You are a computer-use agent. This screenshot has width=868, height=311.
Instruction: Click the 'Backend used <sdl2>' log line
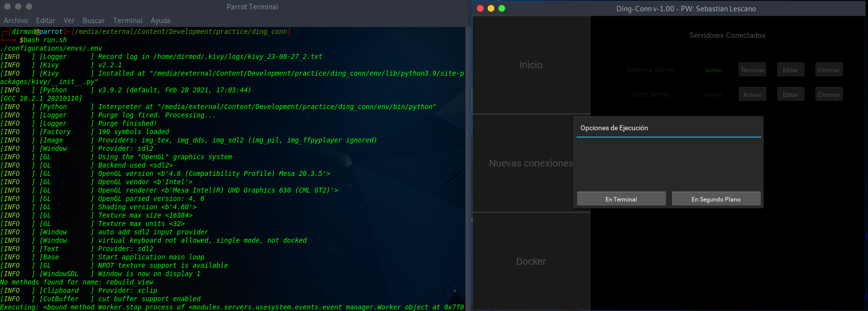coord(136,165)
